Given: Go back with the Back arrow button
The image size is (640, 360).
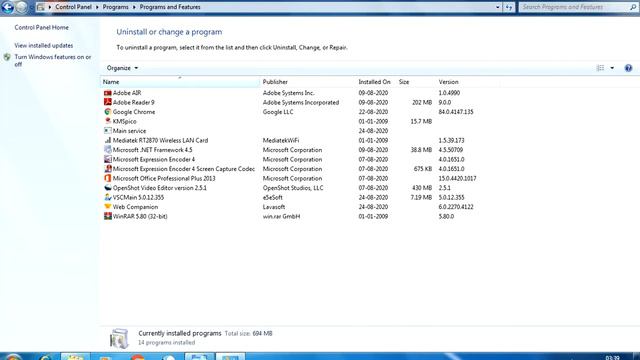Looking at the screenshot, I should click(x=8, y=7).
